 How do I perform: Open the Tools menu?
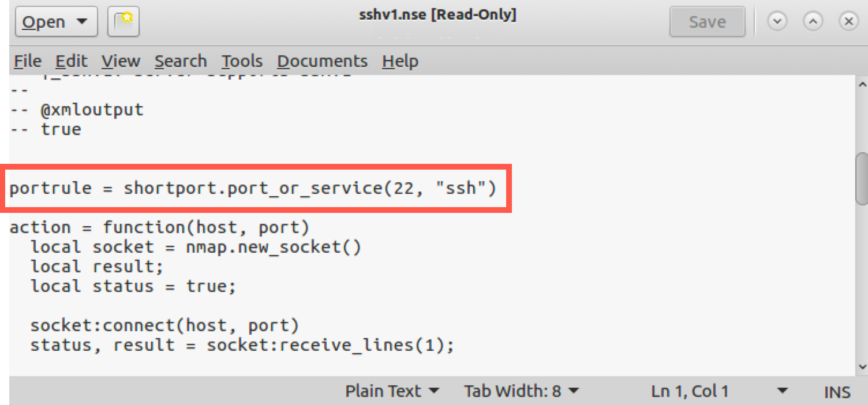click(242, 61)
